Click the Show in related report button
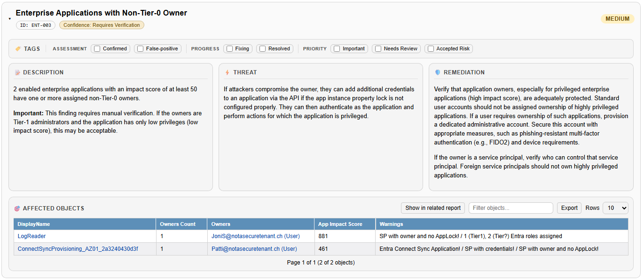The height and width of the screenshot is (280, 644). [x=433, y=208]
